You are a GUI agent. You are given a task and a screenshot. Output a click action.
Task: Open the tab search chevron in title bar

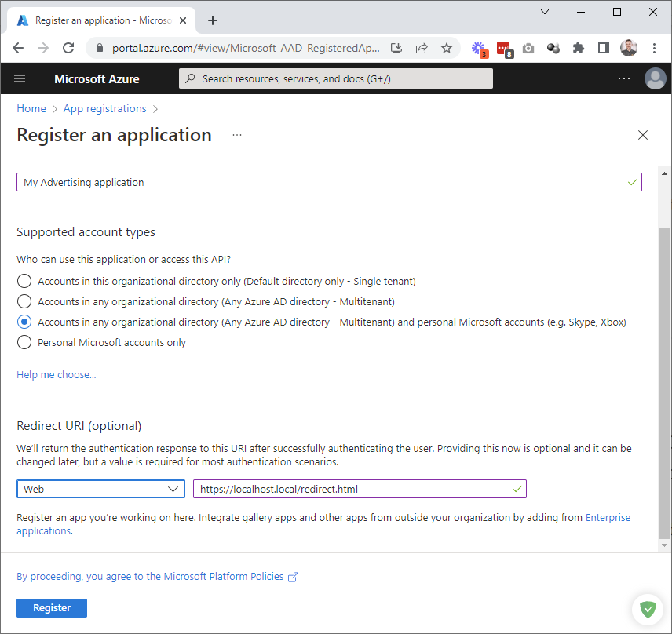click(545, 12)
